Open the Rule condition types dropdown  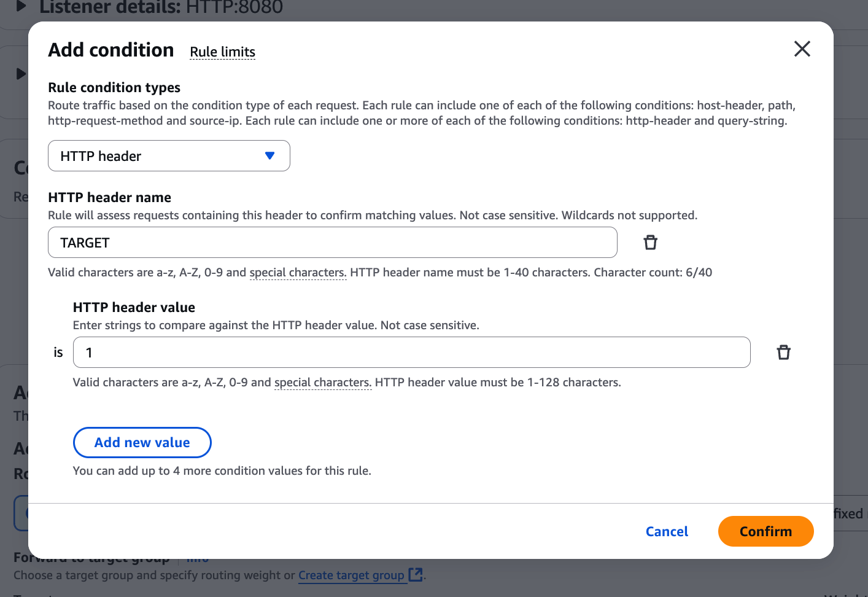169,156
